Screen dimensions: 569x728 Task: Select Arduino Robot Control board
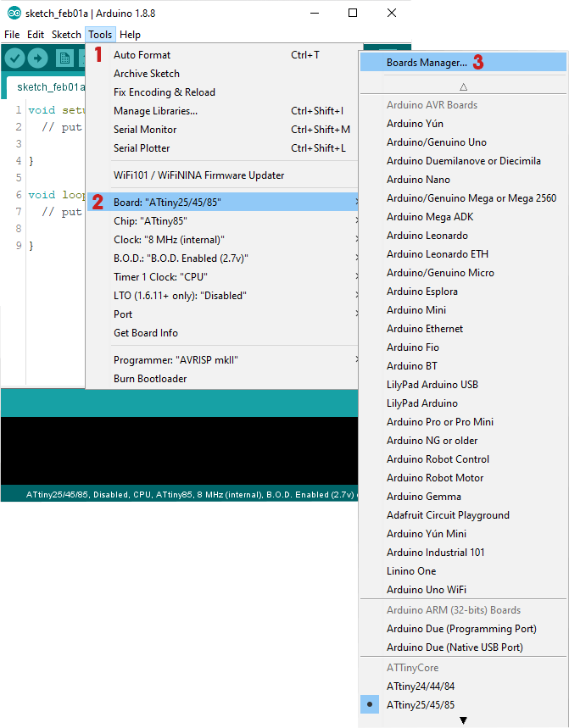point(463,458)
